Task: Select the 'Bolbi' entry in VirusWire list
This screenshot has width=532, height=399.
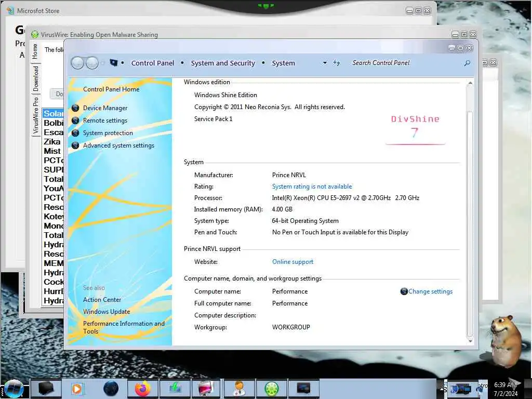Action: pos(54,123)
